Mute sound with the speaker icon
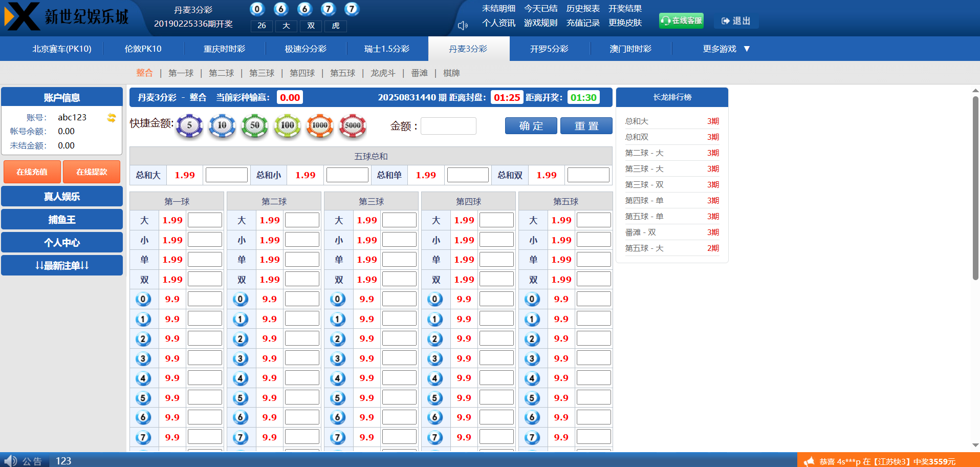Viewport: 980px width, 467px height. click(463, 26)
